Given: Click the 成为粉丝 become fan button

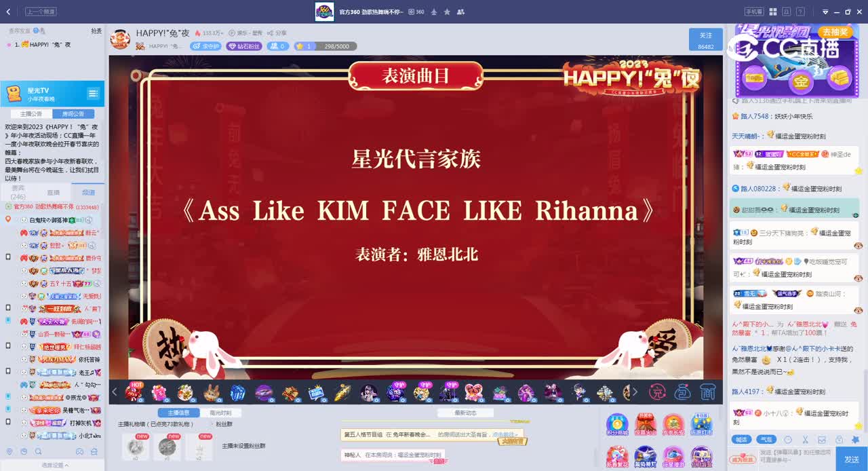Looking at the screenshot, I should [743, 459].
